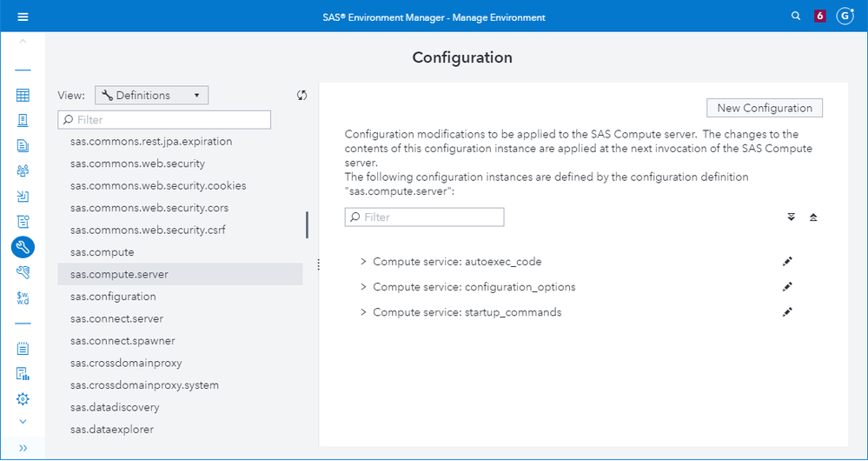868x461 pixels.
Task: Click the search magnifier icon in header
Action: (796, 17)
